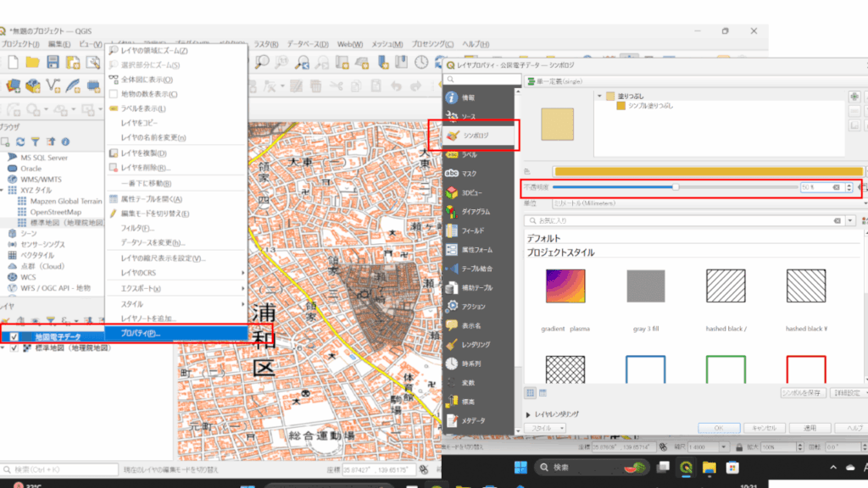868x488 pixels.
Task: Open the 単一定義(single) renderer dropdown
Action: [x=697, y=81]
